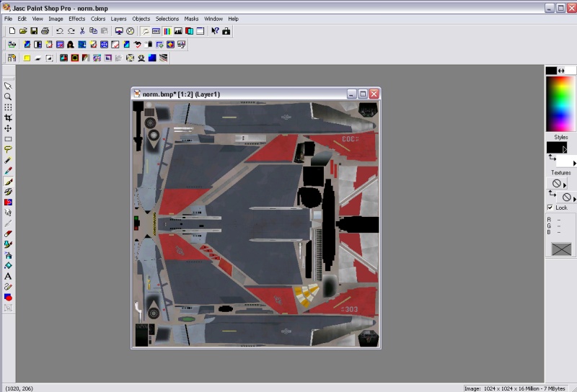This screenshot has height=392, width=577.
Task: Click image info 'Image: 1024 x 1024' in status bar
Action: tap(515, 388)
